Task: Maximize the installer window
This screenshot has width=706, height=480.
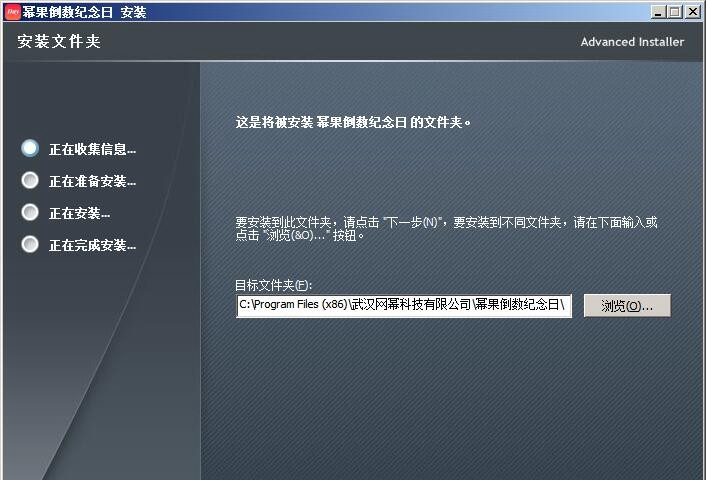Action: (674, 12)
